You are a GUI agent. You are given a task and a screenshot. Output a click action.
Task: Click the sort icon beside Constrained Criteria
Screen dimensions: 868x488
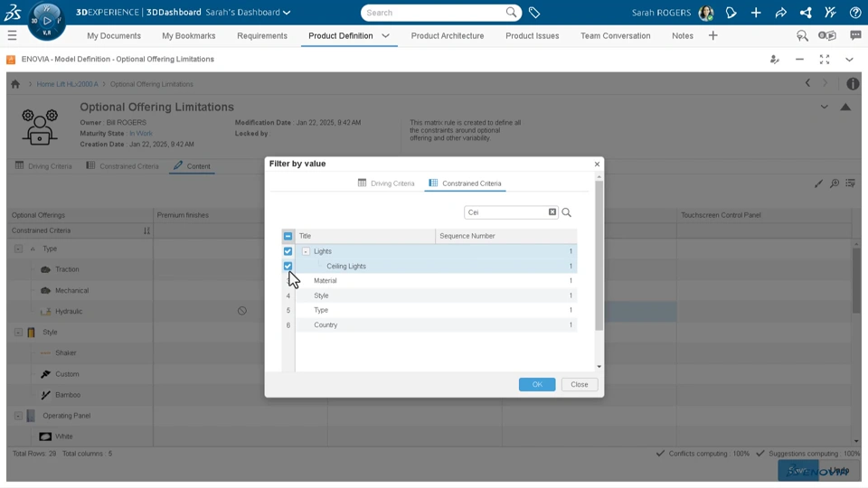pos(146,230)
